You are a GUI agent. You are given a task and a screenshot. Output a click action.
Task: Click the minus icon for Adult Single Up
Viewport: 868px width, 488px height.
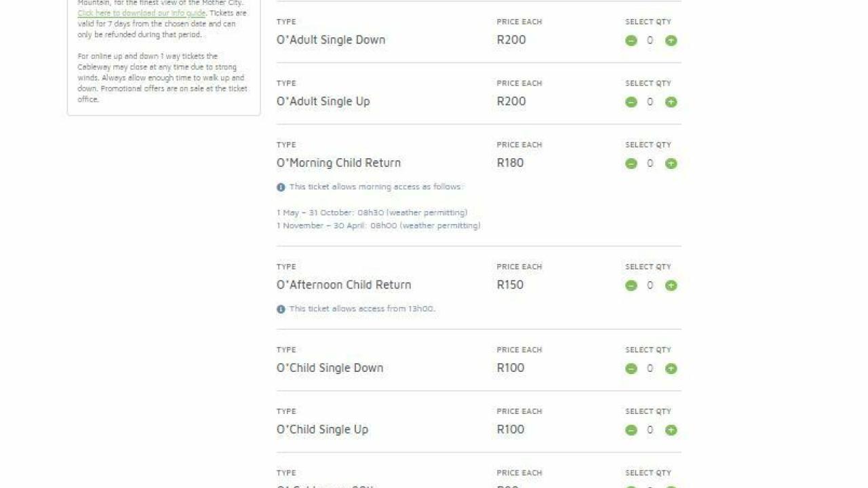pos(631,102)
